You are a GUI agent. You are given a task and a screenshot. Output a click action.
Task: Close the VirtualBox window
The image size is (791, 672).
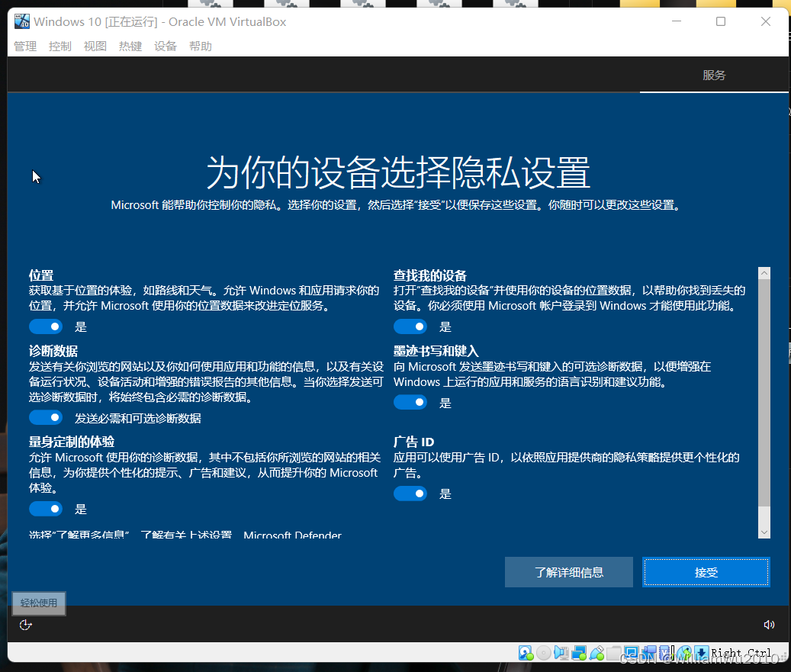pyautogui.click(x=765, y=21)
